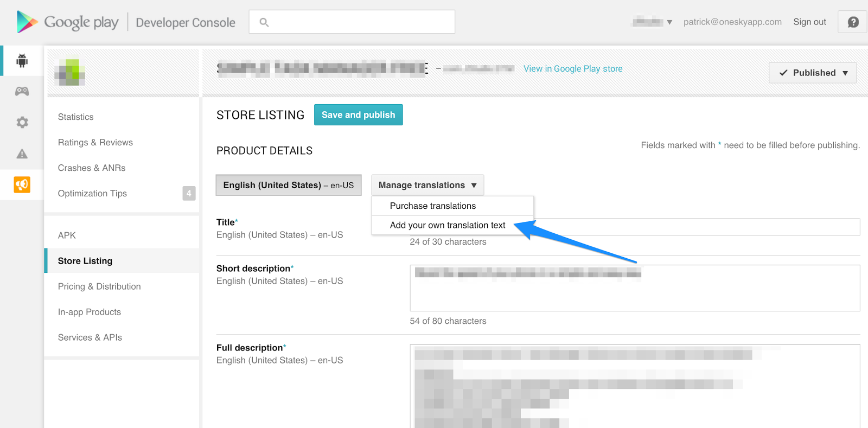Open View in Google Play store link
The image size is (868, 428).
(x=573, y=68)
